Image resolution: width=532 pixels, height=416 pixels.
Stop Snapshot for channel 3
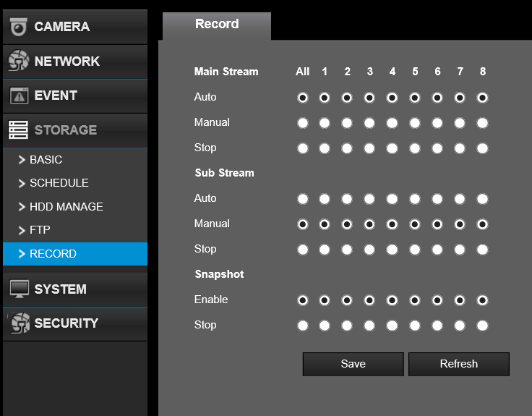(369, 326)
